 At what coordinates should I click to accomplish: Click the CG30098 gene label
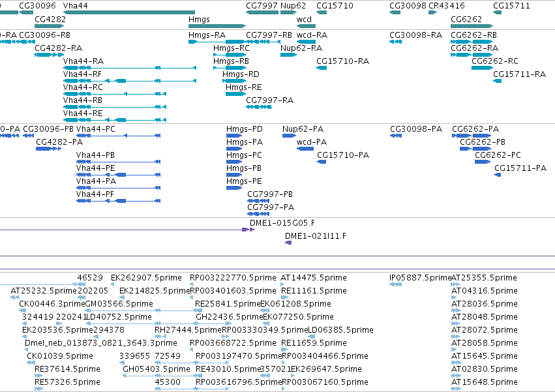click(x=408, y=6)
